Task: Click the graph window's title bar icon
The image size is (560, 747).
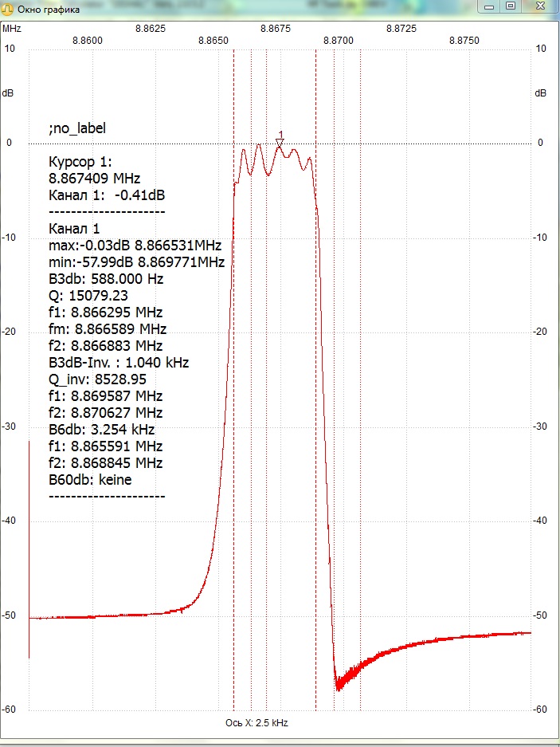Action: tap(8, 9)
